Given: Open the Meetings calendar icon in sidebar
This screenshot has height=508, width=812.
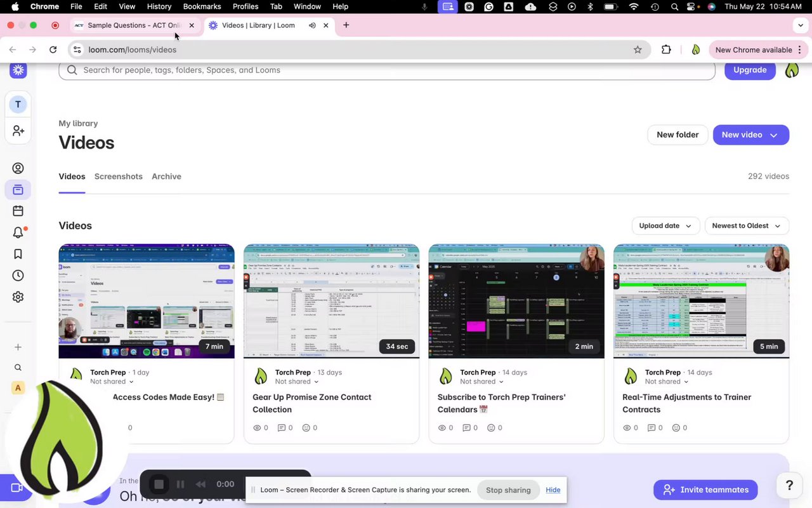Looking at the screenshot, I should (18, 211).
